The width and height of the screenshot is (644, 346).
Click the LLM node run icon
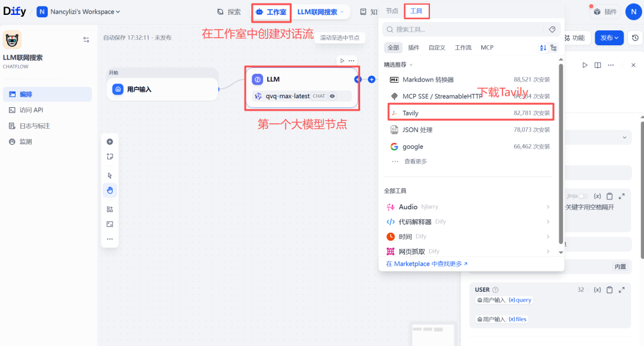tap(342, 61)
